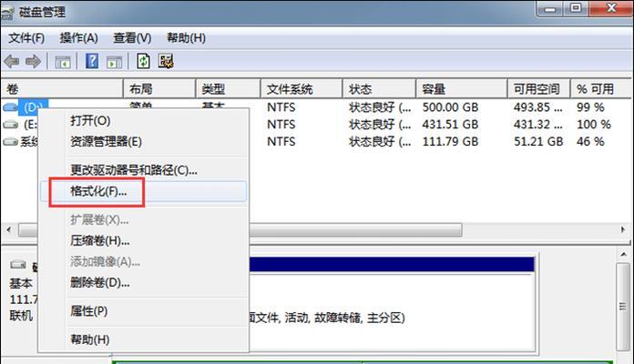This screenshot has width=634, height=364.
Task: Click the 431.51 GB capacity cell
Action: point(450,125)
